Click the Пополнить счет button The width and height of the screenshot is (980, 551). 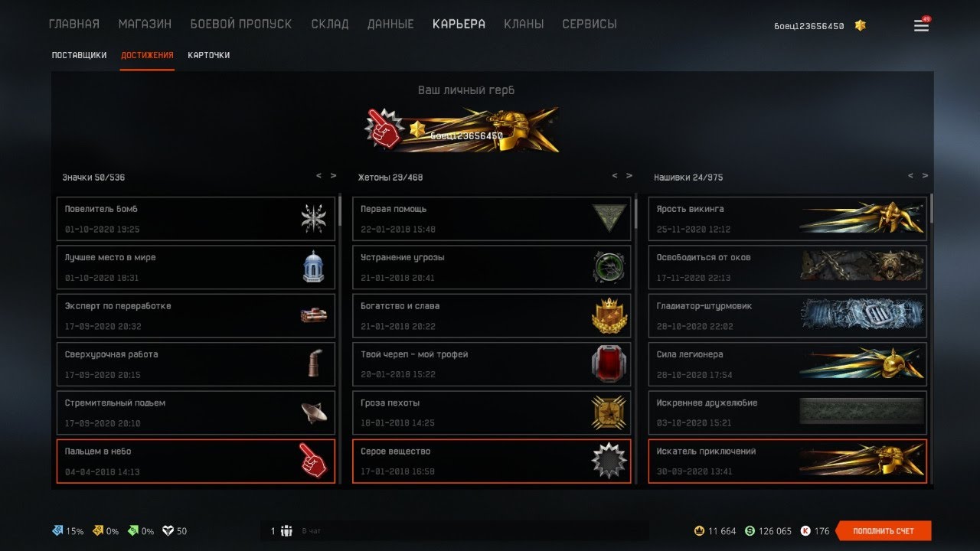point(883,531)
